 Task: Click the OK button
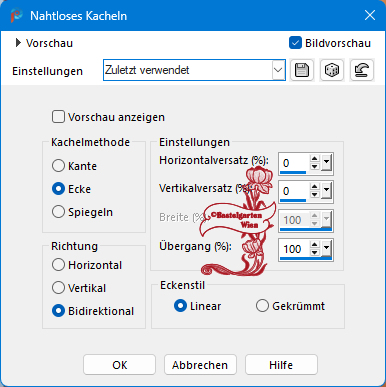point(119,365)
